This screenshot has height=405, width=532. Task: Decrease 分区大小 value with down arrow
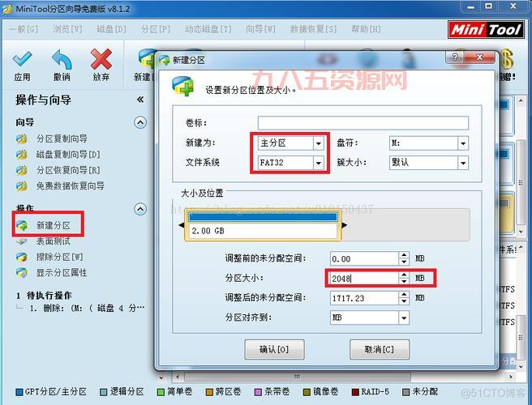click(x=404, y=282)
